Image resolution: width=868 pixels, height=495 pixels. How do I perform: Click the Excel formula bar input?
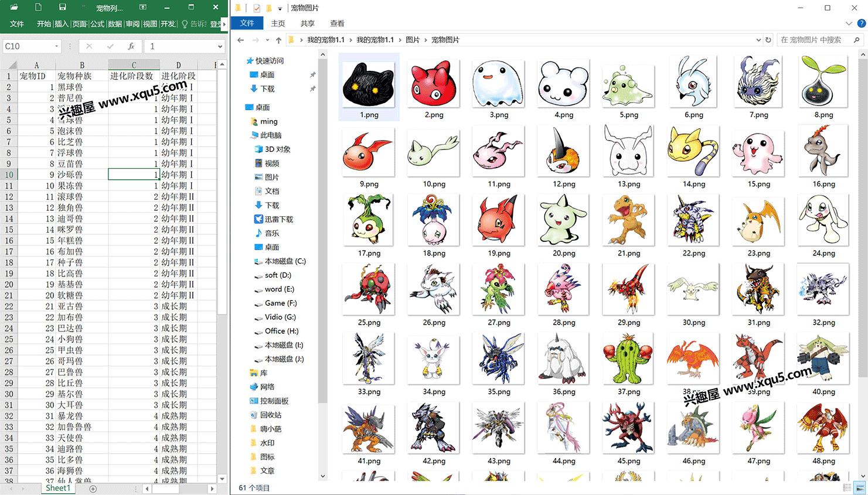pyautogui.click(x=182, y=46)
